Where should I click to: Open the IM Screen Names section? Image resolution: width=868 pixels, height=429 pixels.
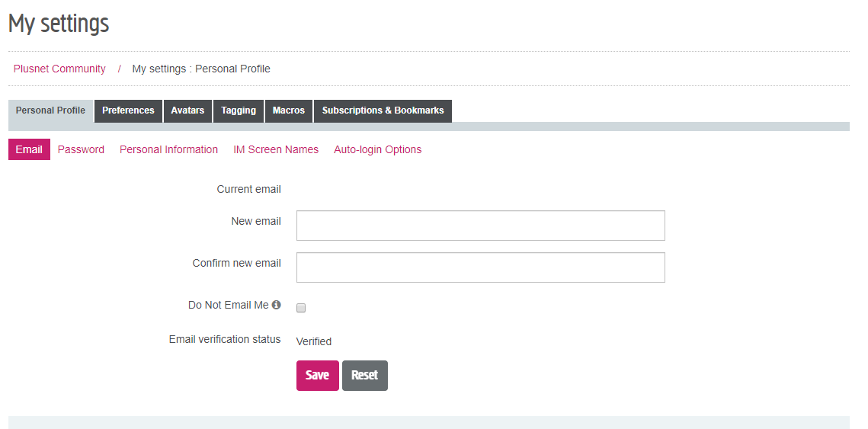click(x=276, y=149)
